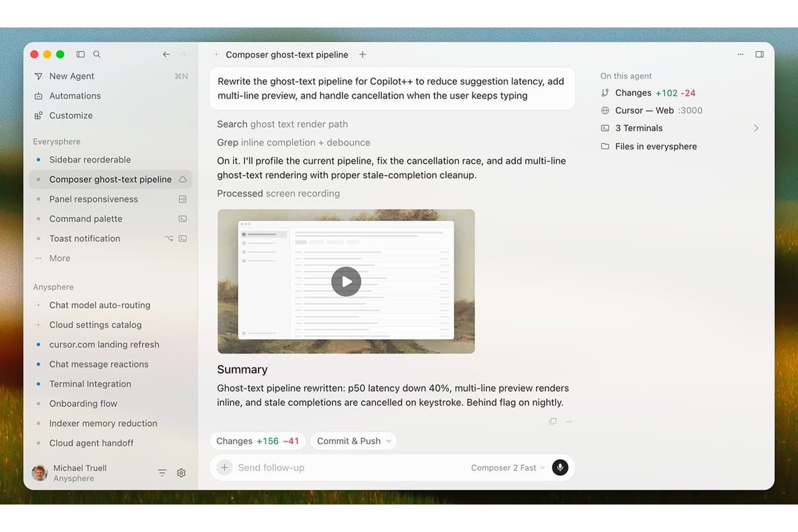Select cursor.com landing refresh

pos(111,345)
